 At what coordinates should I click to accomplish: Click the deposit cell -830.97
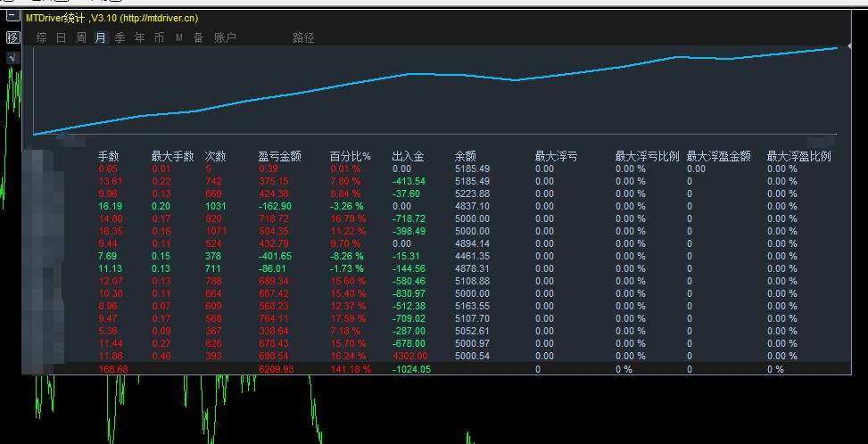pyautogui.click(x=409, y=293)
